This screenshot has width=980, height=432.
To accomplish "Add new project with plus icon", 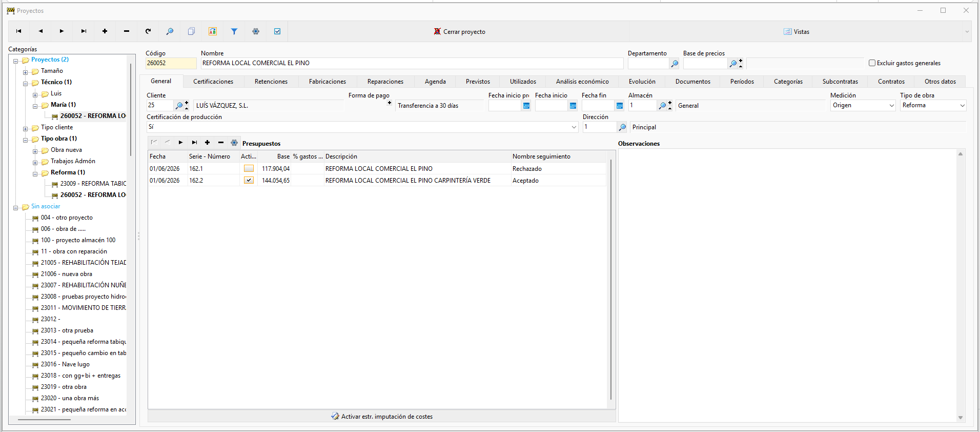I will [105, 31].
